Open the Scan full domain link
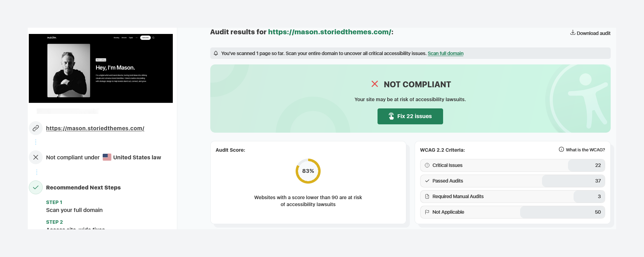644x257 pixels. pos(445,53)
